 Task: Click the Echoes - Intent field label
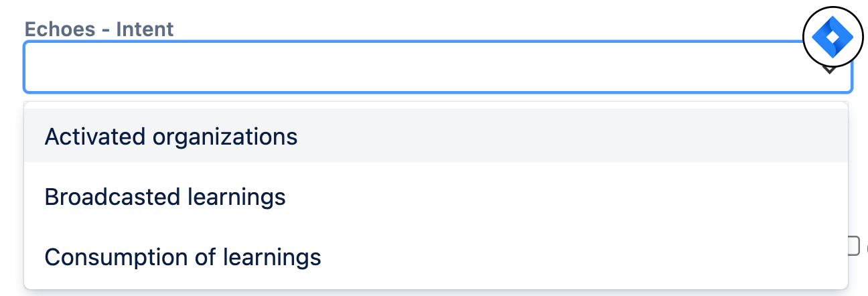[99, 29]
